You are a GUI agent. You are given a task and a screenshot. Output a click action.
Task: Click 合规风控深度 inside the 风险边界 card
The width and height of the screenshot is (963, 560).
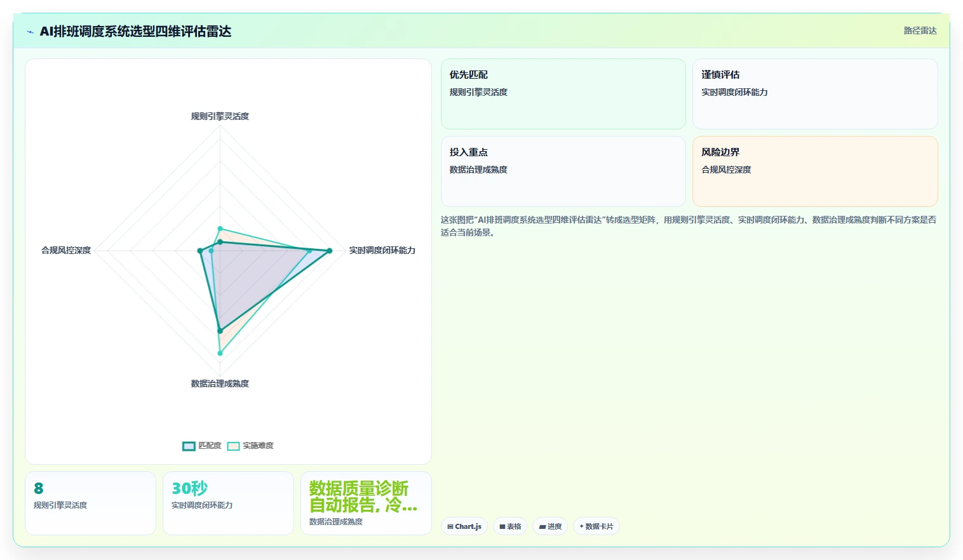pyautogui.click(x=726, y=170)
